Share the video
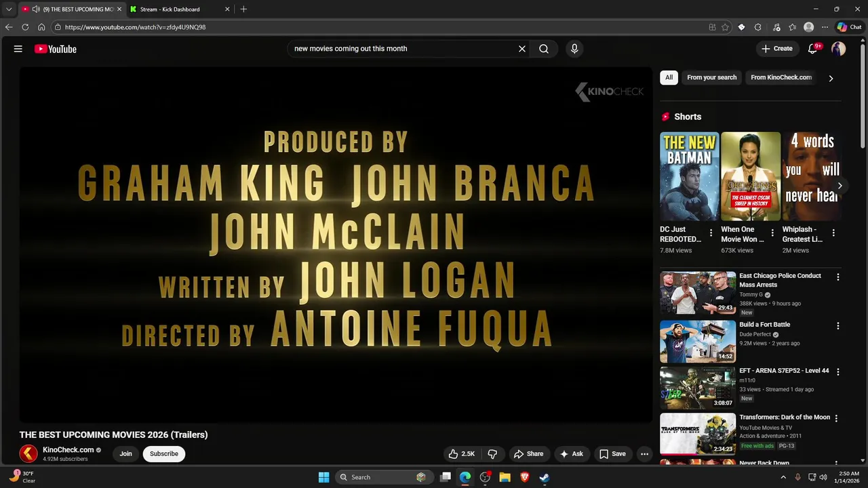The image size is (868, 488). coord(528,454)
